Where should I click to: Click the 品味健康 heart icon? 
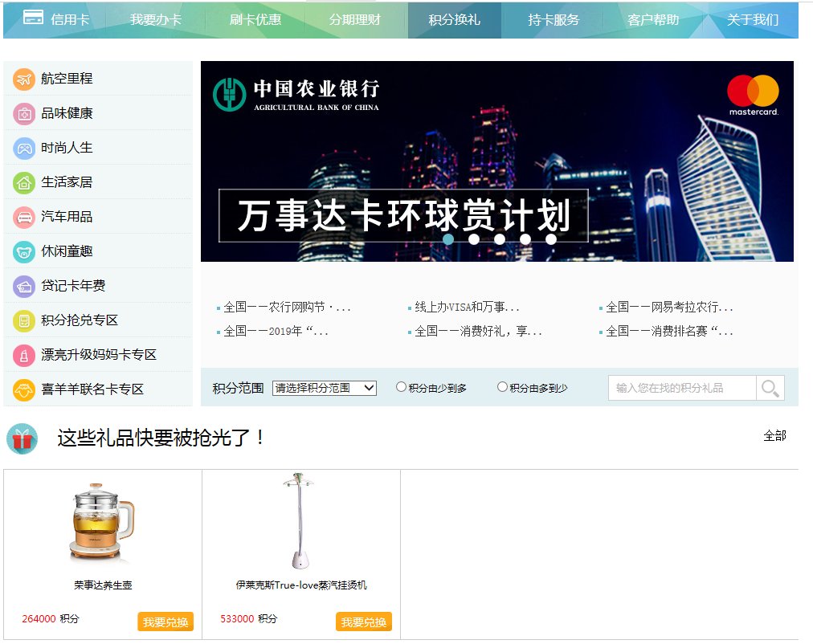(x=21, y=112)
